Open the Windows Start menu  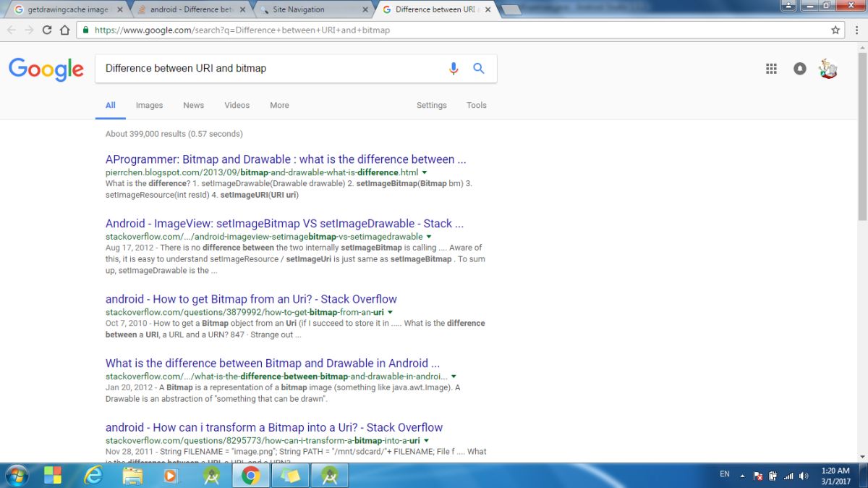(16, 476)
